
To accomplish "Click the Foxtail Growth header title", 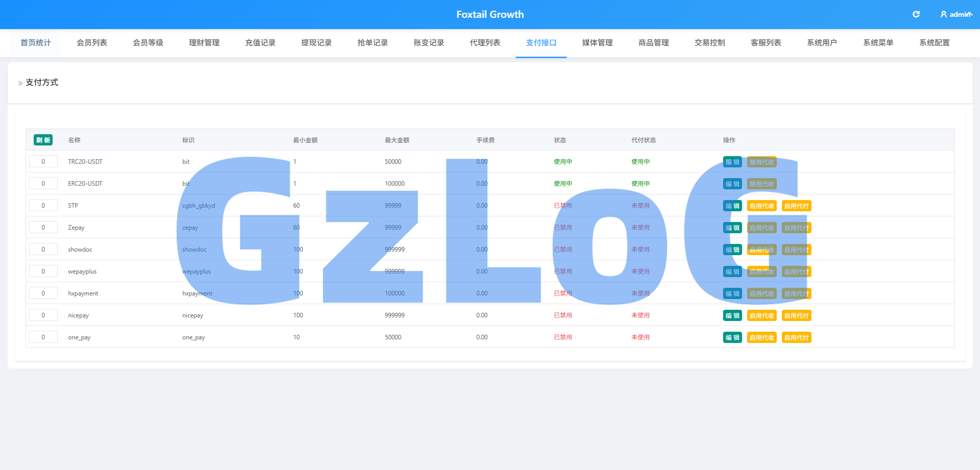I will [490, 14].
